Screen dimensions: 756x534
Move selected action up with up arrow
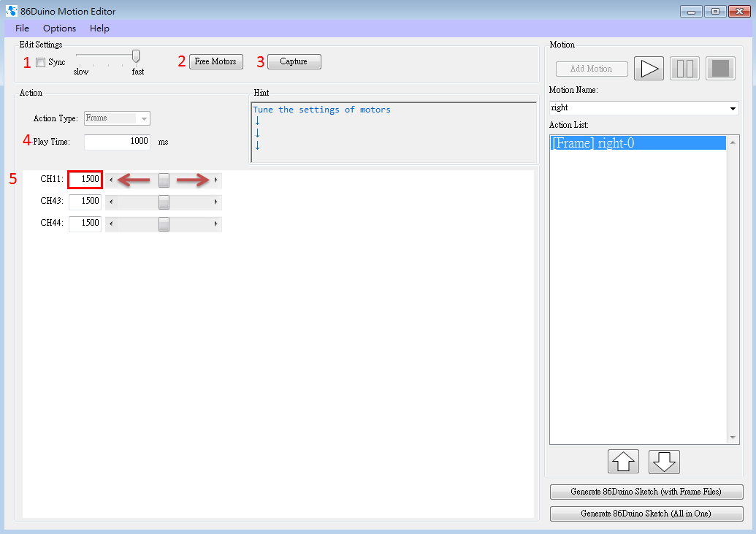point(623,462)
